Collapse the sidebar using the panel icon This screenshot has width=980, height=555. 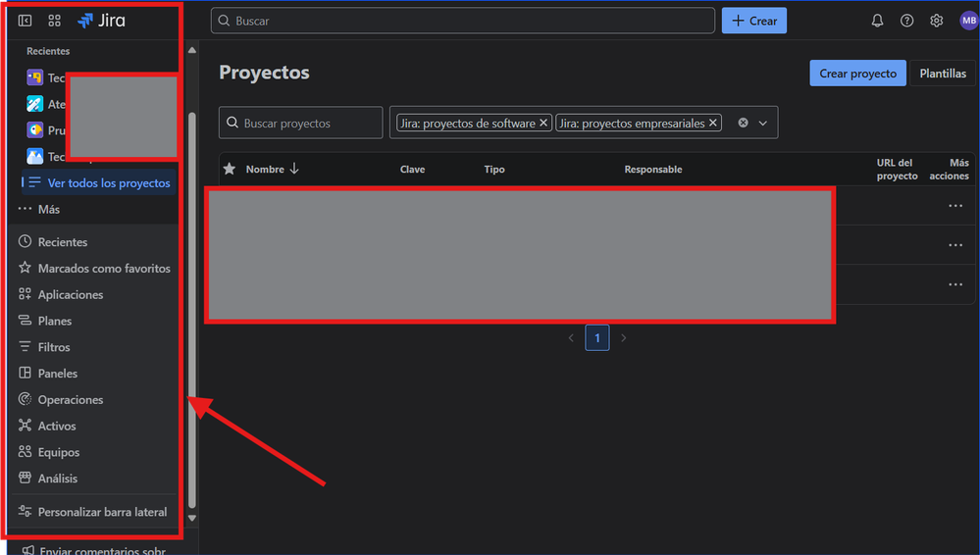pos(25,21)
